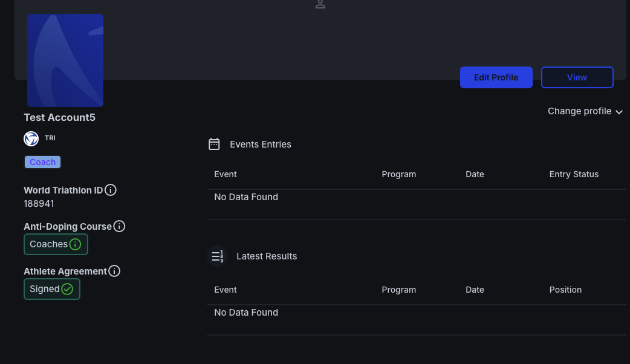Image resolution: width=630 pixels, height=364 pixels.
Task: Click the info icon beside Anti-Doping Course
Action: [120, 226]
